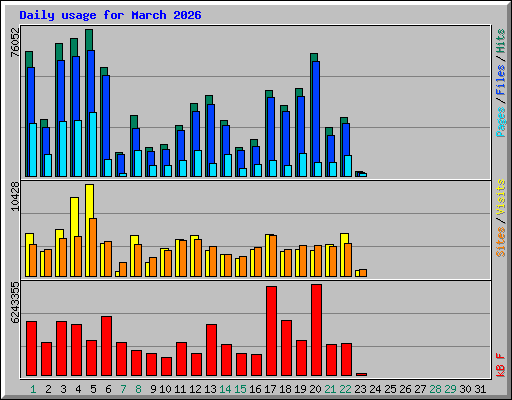This screenshot has height=400, width=512.
Task: Click the 10428 axis value
Action: pyautogui.click(x=15, y=196)
